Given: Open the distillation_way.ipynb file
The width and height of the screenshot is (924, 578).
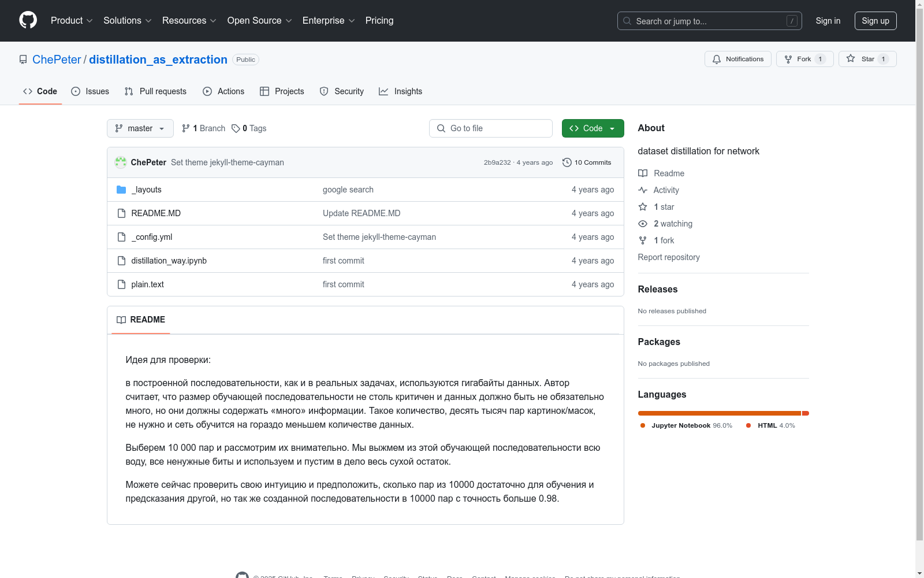Looking at the screenshot, I should click(x=169, y=261).
